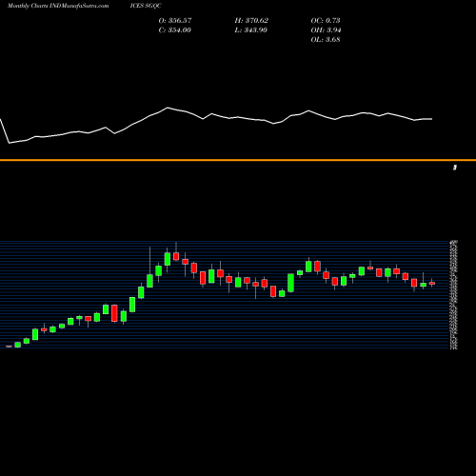Click the 'OL: 3.68' value

[326, 40]
